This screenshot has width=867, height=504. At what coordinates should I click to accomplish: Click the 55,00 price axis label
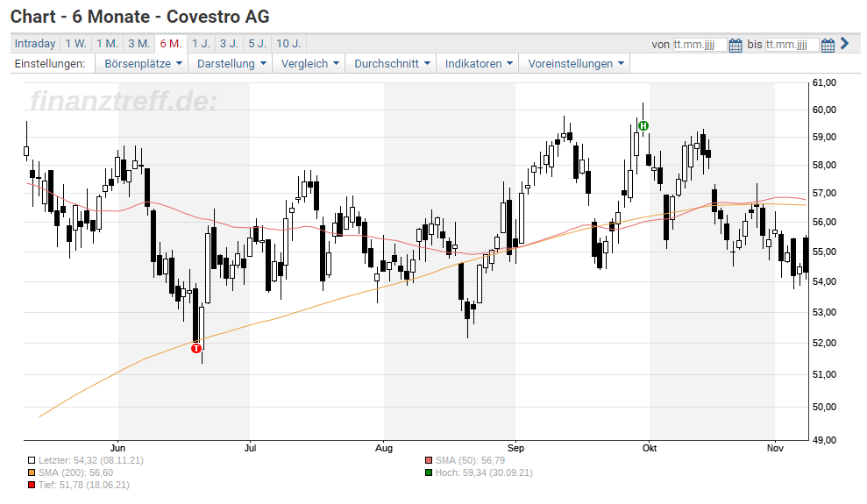824,252
